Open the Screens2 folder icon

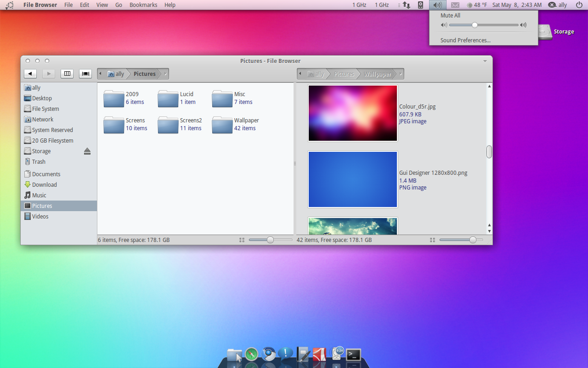[x=168, y=125]
